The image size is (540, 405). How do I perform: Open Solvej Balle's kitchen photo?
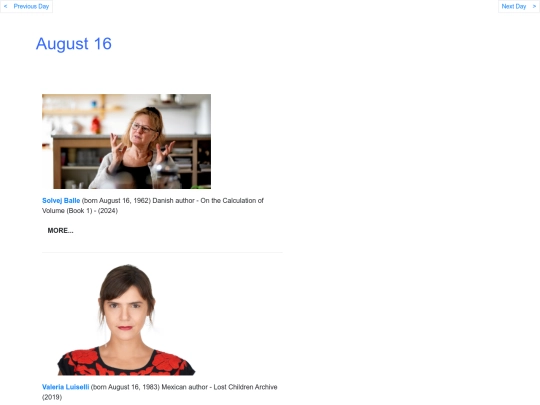pyautogui.click(x=126, y=141)
